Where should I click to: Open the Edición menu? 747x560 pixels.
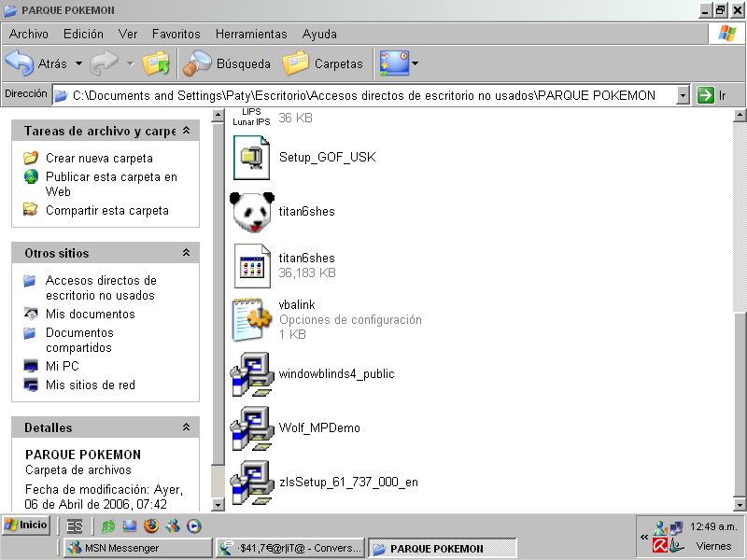(x=83, y=34)
